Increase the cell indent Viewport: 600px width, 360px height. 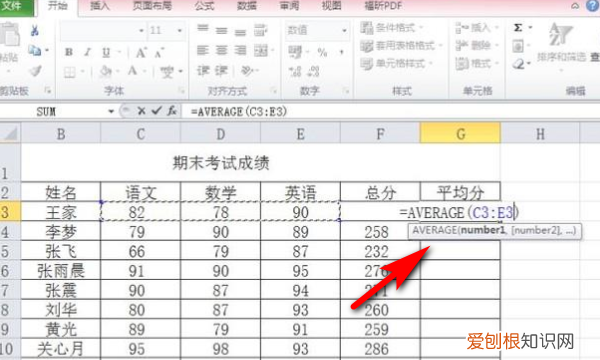click(x=222, y=70)
